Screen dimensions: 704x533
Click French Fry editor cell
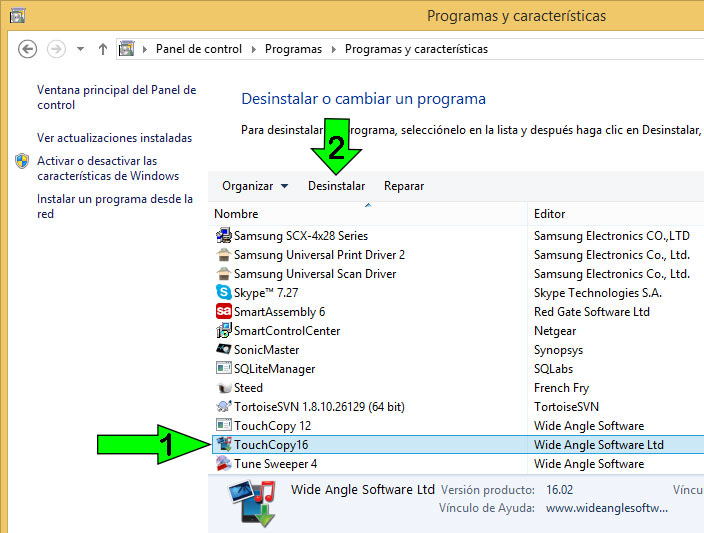[561, 388]
